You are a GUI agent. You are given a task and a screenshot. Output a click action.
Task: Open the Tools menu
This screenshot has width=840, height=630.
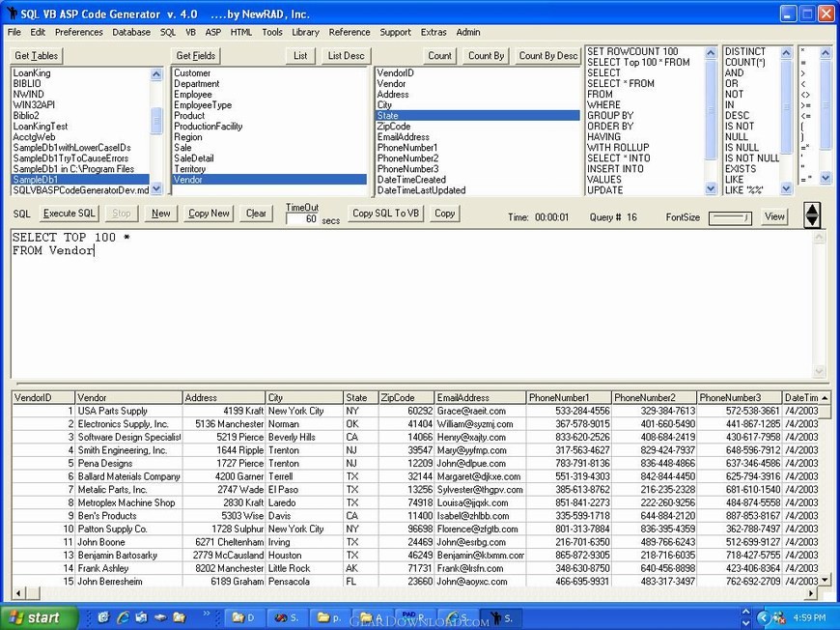click(x=272, y=32)
